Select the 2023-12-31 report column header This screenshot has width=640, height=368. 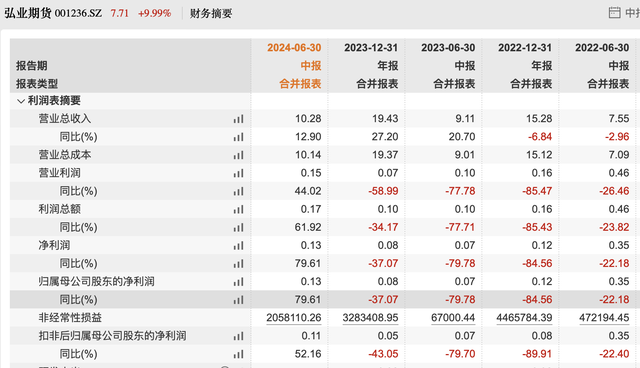click(x=371, y=48)
